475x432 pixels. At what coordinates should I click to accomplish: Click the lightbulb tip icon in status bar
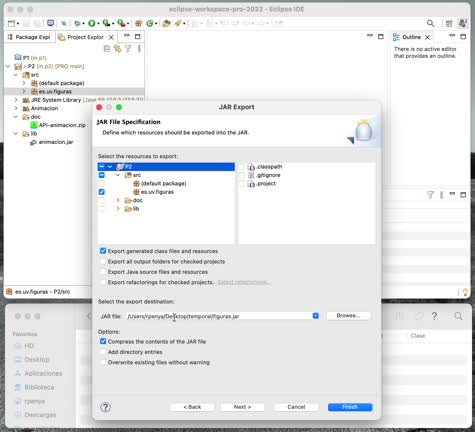coord(465,292)
